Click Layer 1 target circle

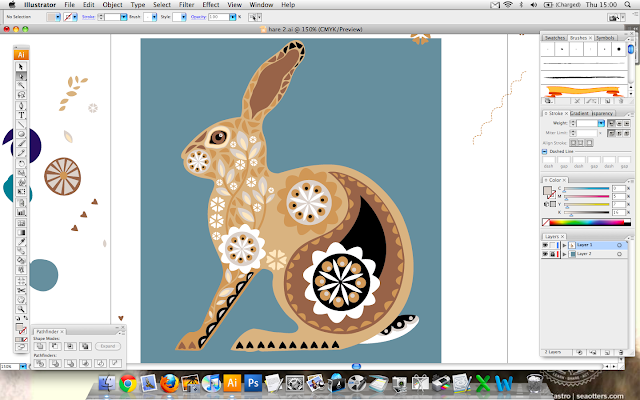point(619,245)
